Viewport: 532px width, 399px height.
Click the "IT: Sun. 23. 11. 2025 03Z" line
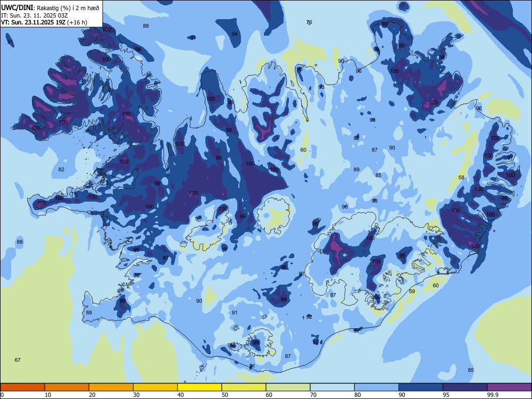click(x=34, y=15)
